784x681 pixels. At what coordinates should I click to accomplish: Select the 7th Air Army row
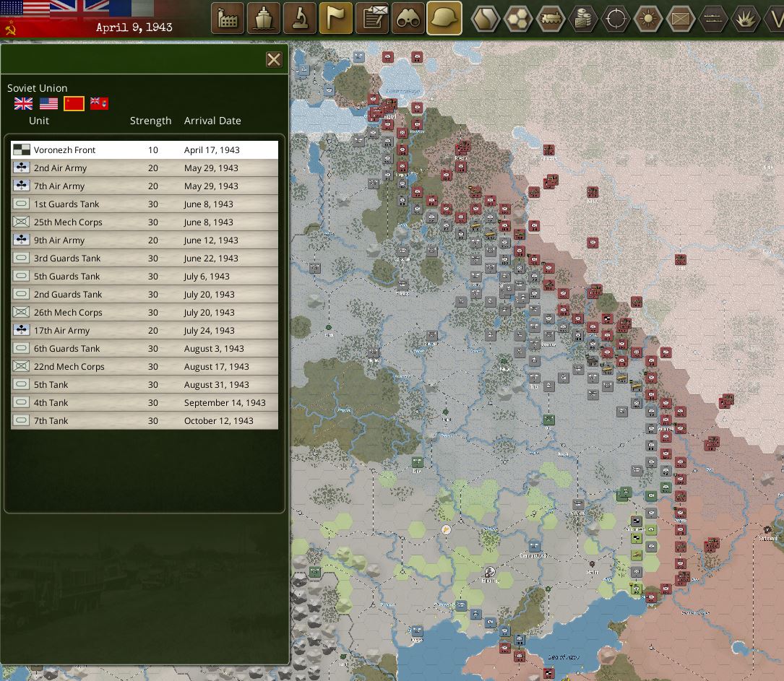pos(145,186)
